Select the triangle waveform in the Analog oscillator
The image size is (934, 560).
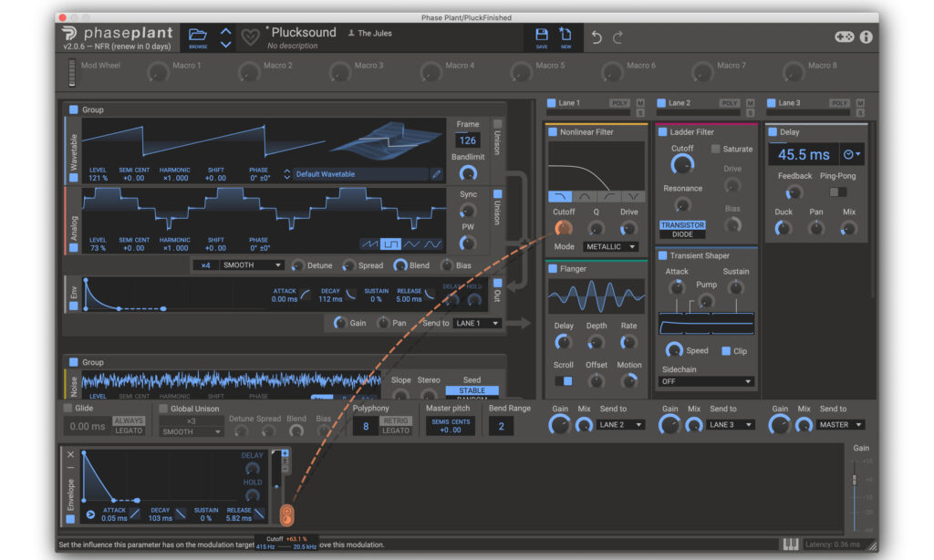pyautogui.click(x=412, y=244)
